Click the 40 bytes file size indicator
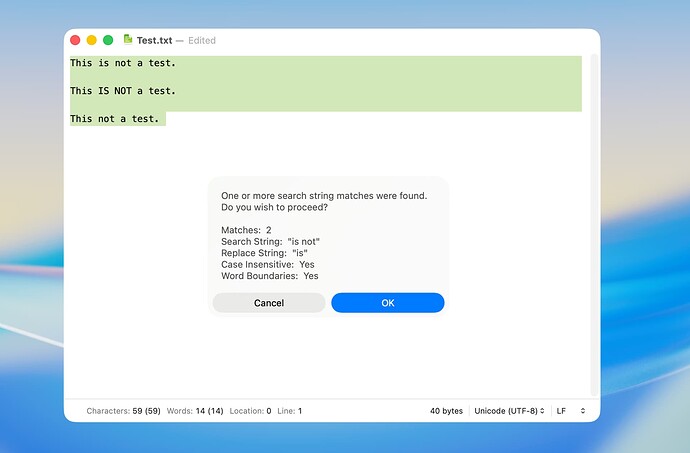Viewport: 690px width, 453px height. (x=446, y=411)
